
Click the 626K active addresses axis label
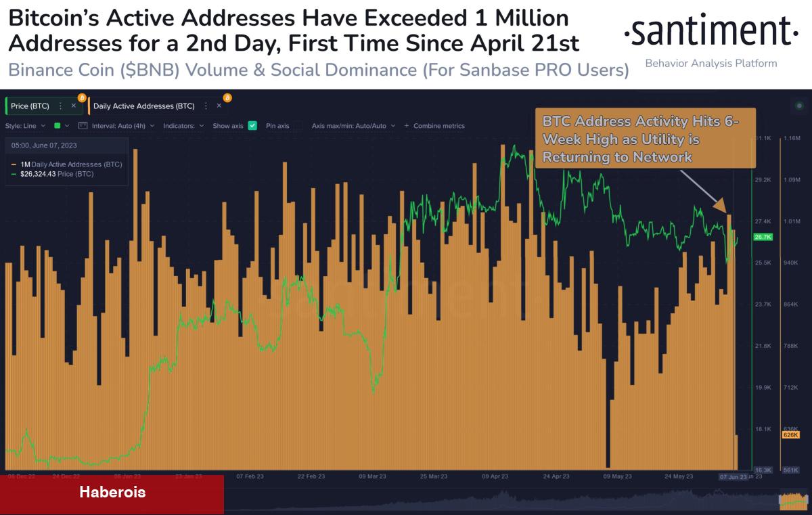click(x=791, y=435)
